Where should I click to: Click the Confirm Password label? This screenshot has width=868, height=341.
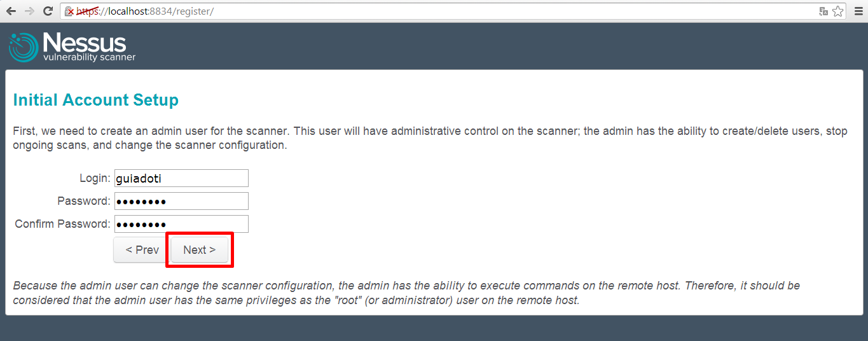62,224
